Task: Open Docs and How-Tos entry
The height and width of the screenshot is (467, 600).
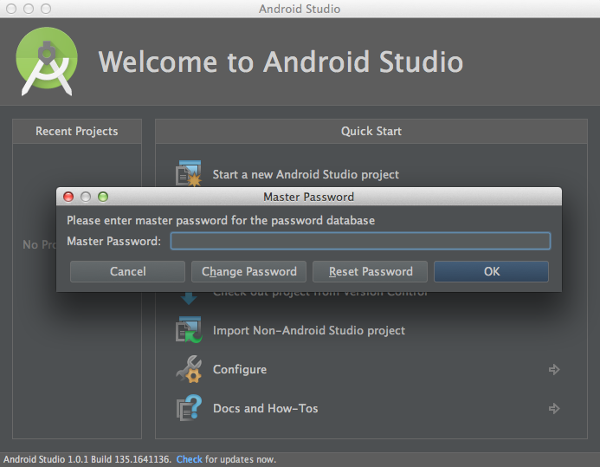Action: pyautogui.click(x=266, y=408)
